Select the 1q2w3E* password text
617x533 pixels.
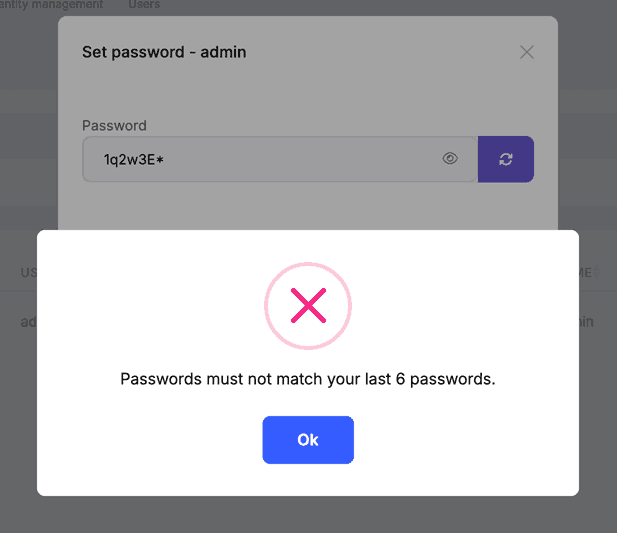(x=133, y=159)
